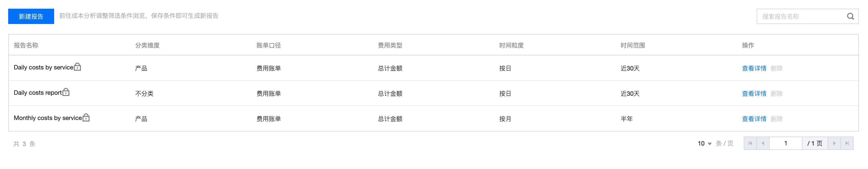Click the 新建报告 button
This screenshot has width=868, height=169.
[x=31, y=17]
